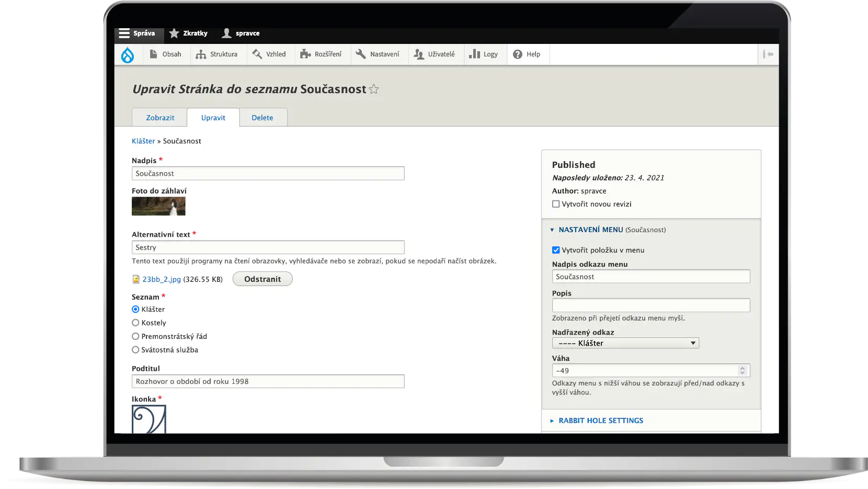The width and height of the screenshot is (868, 489).
Task: Open Nastavení configuration page
Action: point(378,54)
